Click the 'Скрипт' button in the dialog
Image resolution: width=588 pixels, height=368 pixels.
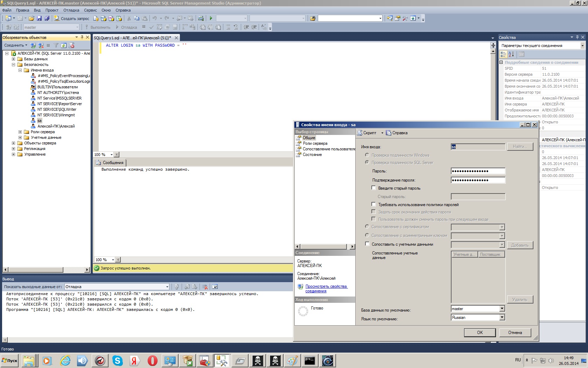367,133
